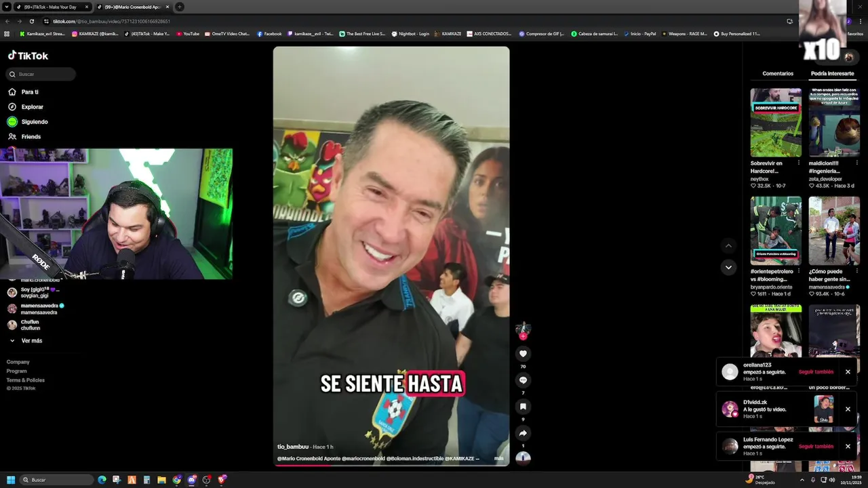Open maldicion ingeniería video thumbnail
Viewport: 868px width, 488px height.
(834, 123)
